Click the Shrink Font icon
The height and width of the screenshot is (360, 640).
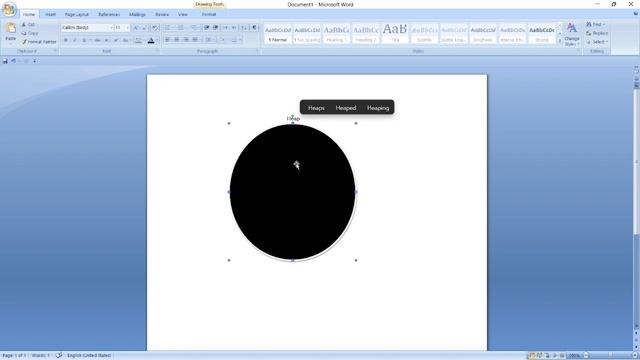[x=144, y=28]
